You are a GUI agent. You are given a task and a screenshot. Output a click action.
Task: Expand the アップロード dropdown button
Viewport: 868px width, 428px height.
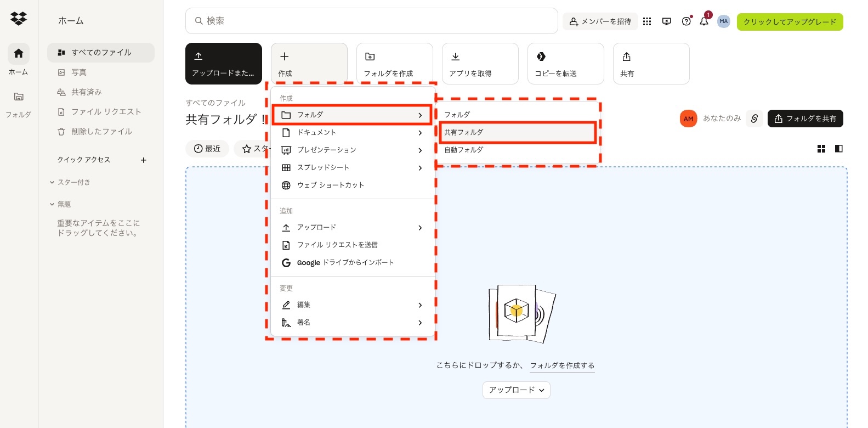pos(516,390)
